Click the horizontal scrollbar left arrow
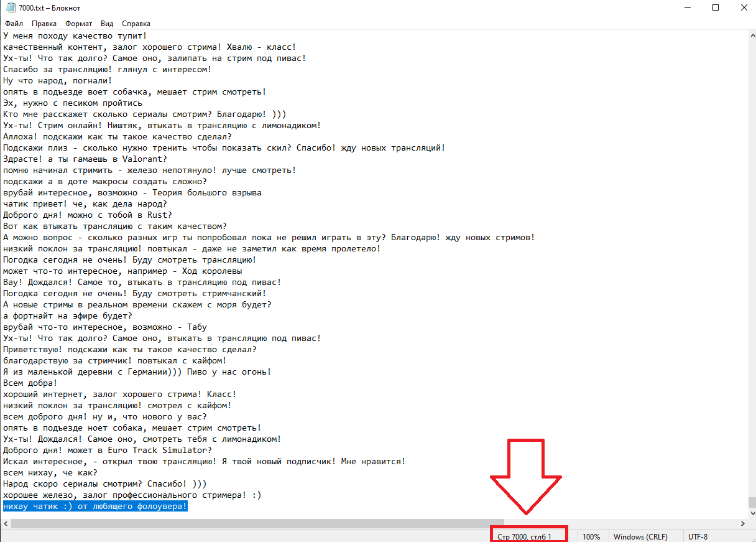The width and height of the screenshot is (756, 542). [x=5, y=524]
